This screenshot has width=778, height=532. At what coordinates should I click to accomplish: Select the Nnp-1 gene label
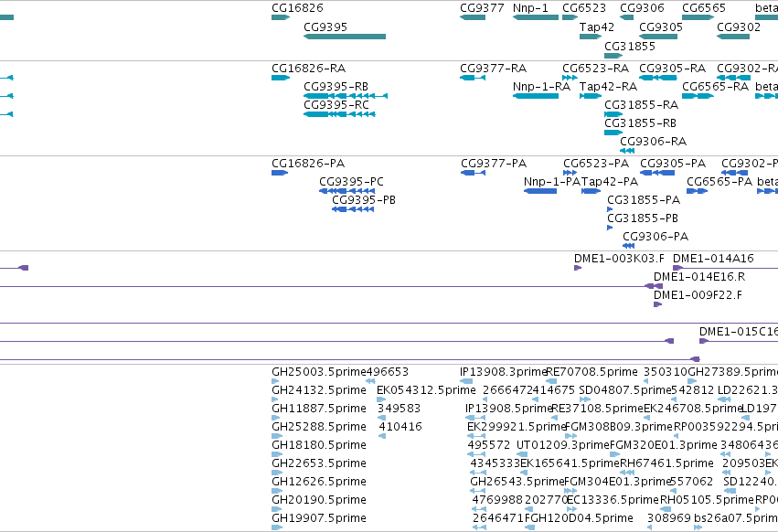530,8
